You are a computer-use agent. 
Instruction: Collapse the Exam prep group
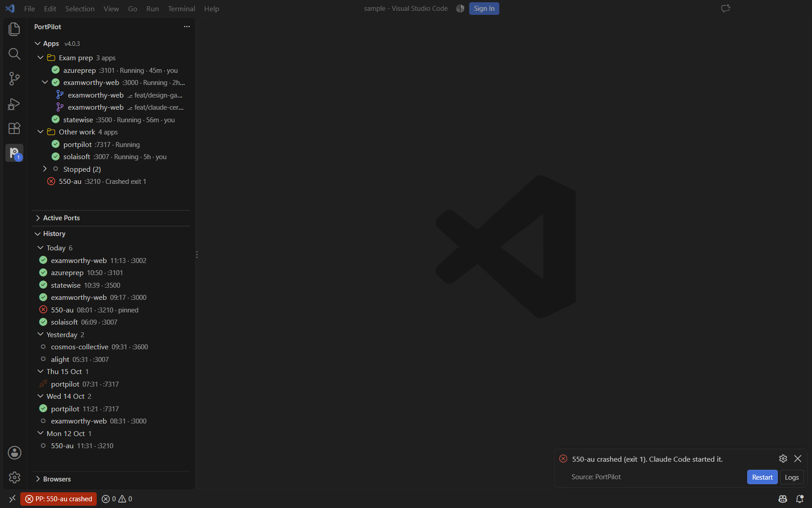[x=40, y=58]
